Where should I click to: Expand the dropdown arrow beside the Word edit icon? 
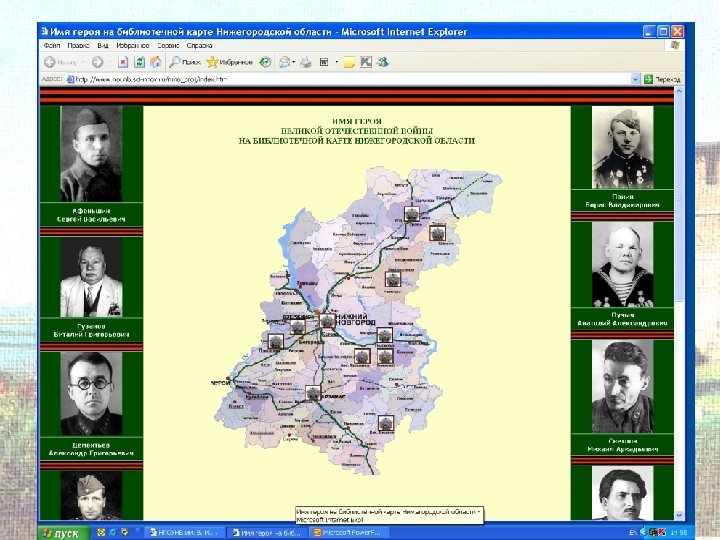pos(337,62)
